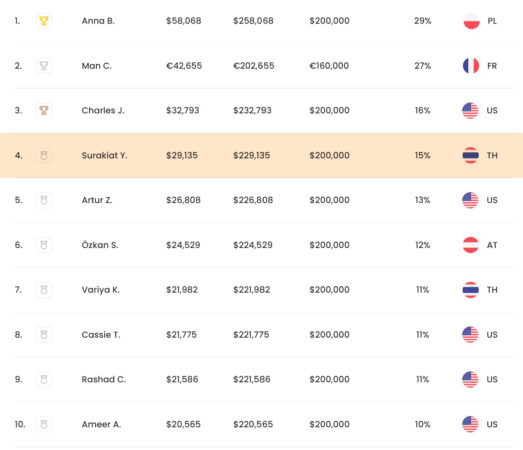The image size is (523, 450).
Task: Click Rashad C. name in rank 9
Action: pyautogui.click(x=104, y=379)
